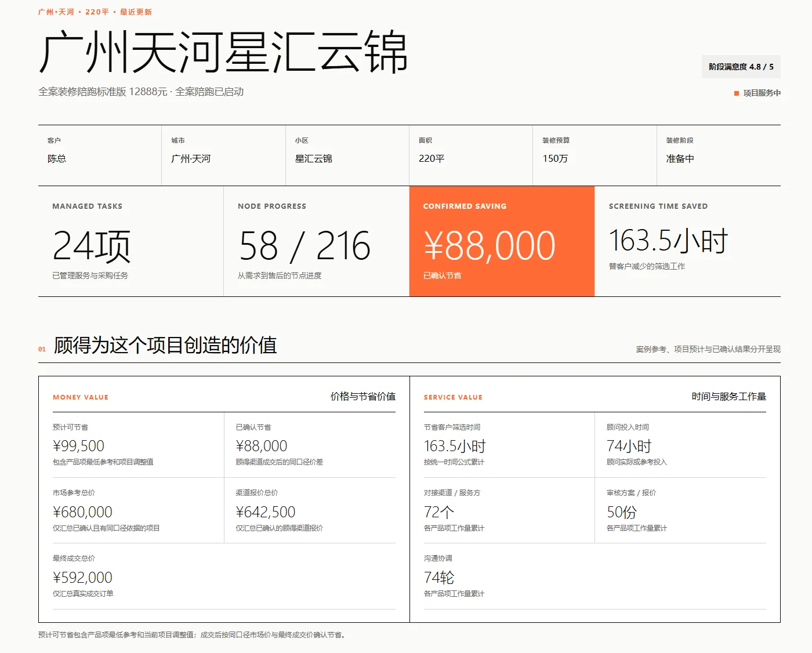
Task: Click the 审核方案 / 报价 value 50份
Action: 622,512
